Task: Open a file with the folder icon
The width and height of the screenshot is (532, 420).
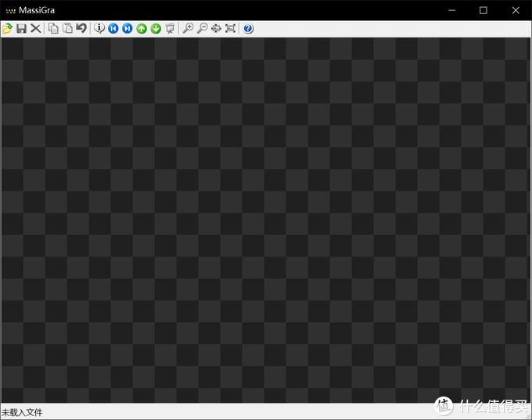Action: click(x=7, y=29)
